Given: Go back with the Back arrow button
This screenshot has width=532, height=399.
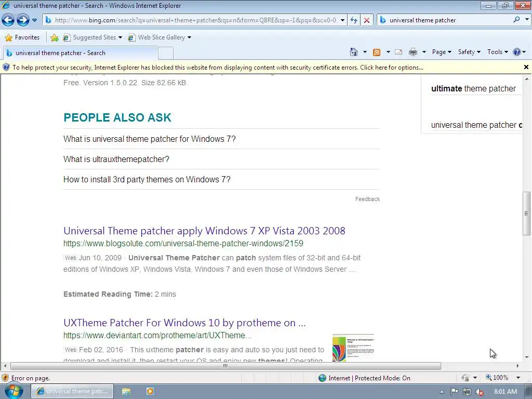Looking at the screenshot, I should [8, 20].
